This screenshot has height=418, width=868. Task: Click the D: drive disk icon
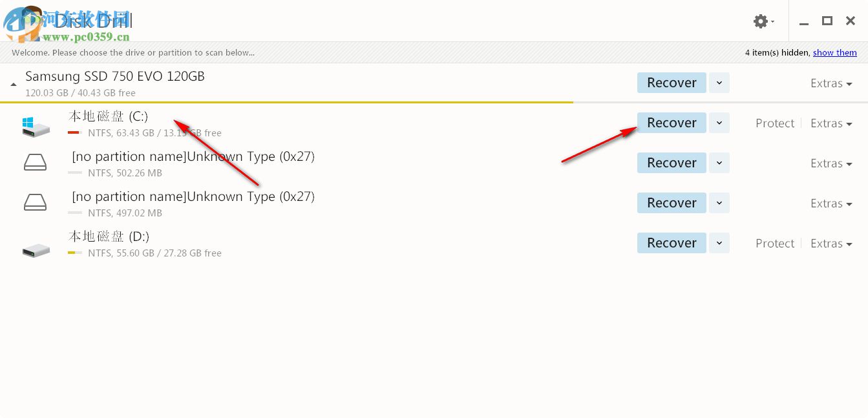coord(36,249)
